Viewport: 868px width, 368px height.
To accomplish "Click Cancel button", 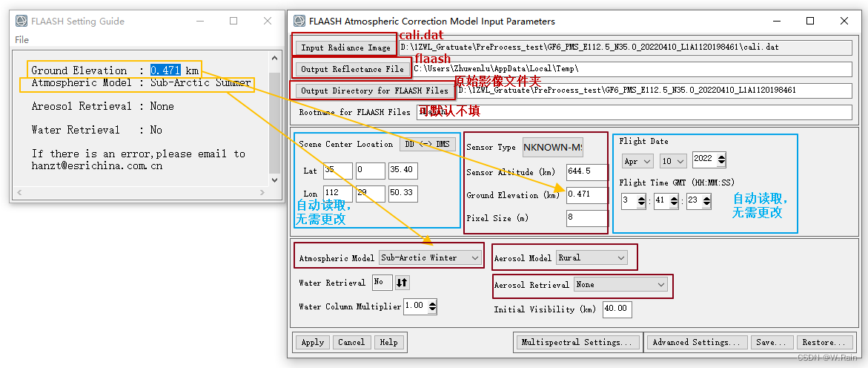I will (x=351, y=342).
